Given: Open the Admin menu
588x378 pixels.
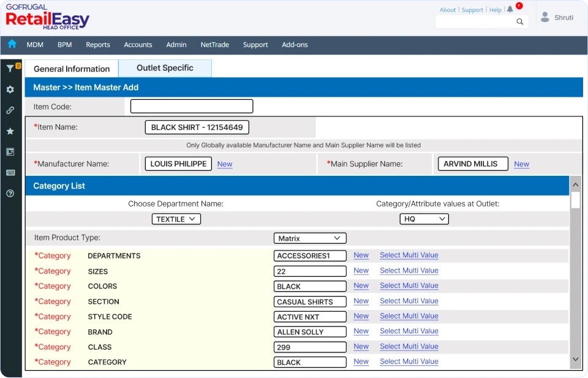Looking at the screenshot, I should pos(176,45).
